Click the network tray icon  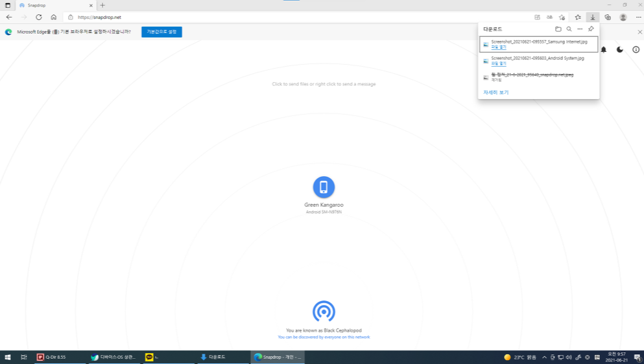pos(560,357)
